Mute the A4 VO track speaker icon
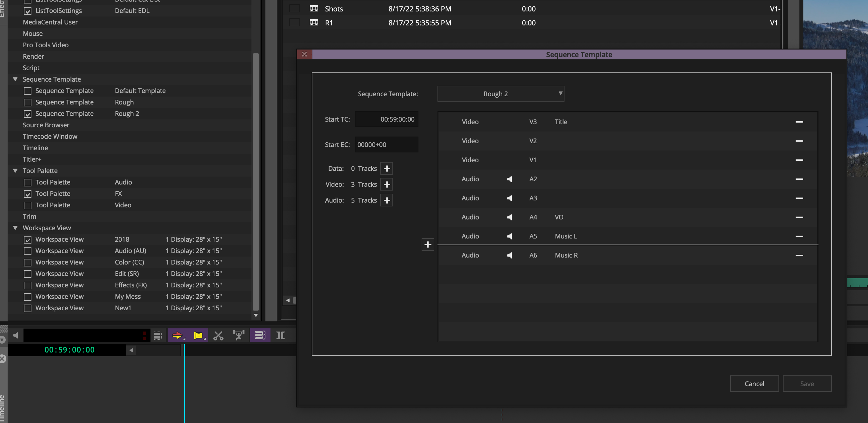Screen dimensions: 868x423 (510, 217)
